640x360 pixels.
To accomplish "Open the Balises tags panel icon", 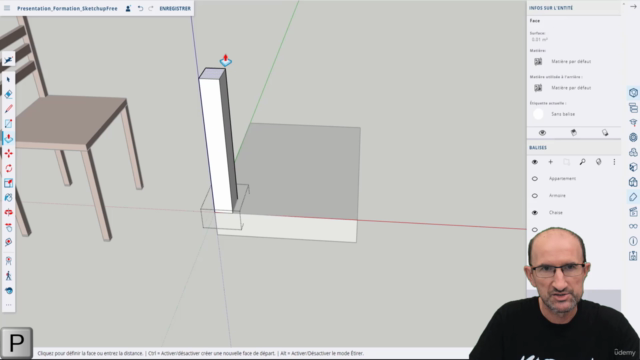I will coord(633,197).
